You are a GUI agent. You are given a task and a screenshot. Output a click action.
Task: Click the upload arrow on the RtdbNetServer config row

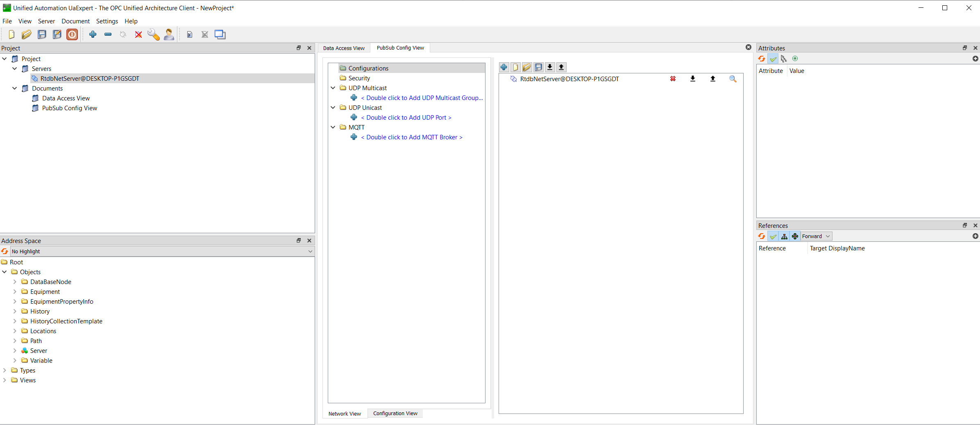click(x=713, y=79)
